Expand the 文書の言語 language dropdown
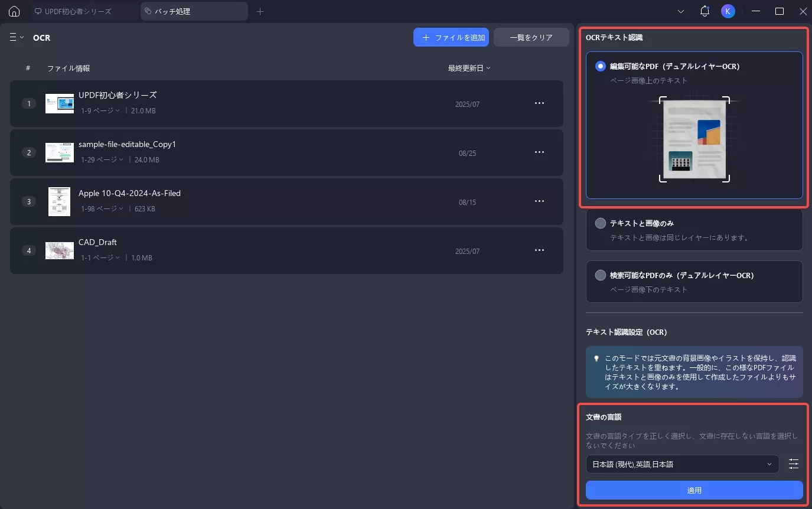This screenshot has height=509, width=812. (x=682, y=464)
